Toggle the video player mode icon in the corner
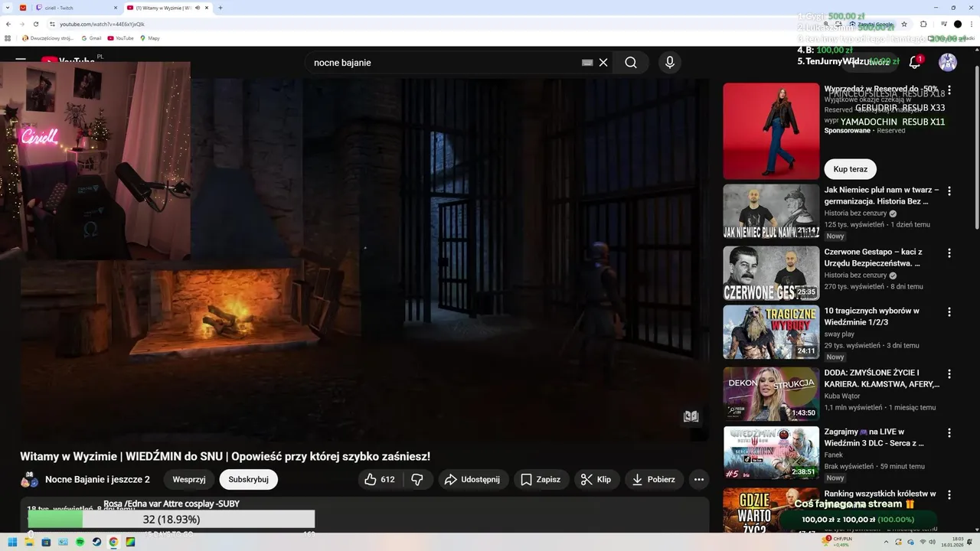980x551 pixels. (691, 416)
